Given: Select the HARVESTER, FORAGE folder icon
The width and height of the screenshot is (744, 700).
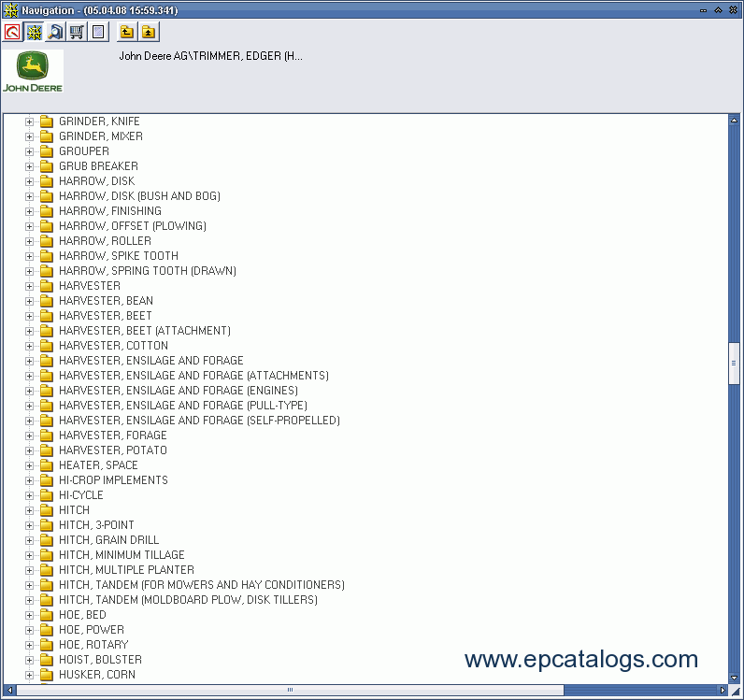Looking at the screenshot, I should (x=46, y=436).
